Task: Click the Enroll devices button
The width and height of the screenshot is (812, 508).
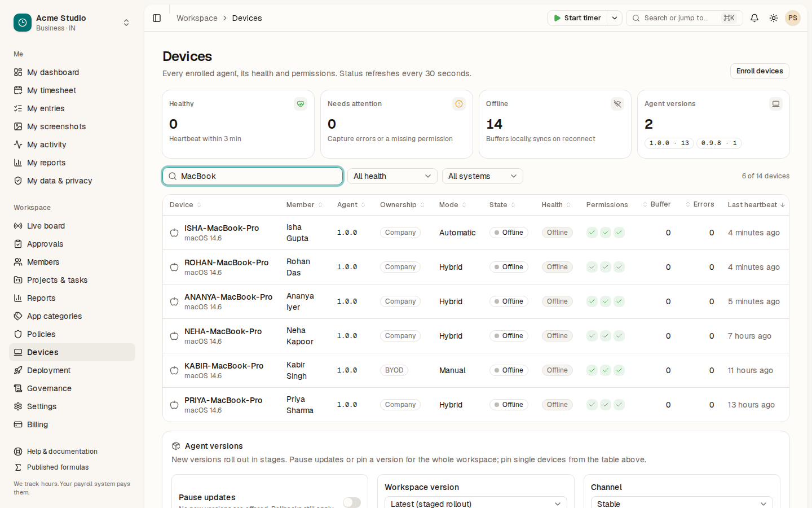Action: click(760, 71)
